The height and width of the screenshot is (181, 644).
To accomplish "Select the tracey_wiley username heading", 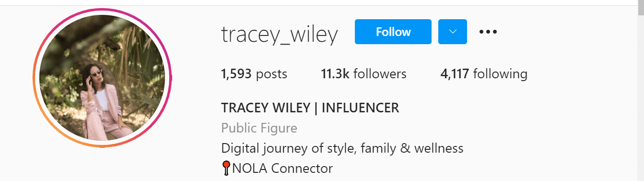I will click(280, 34).
